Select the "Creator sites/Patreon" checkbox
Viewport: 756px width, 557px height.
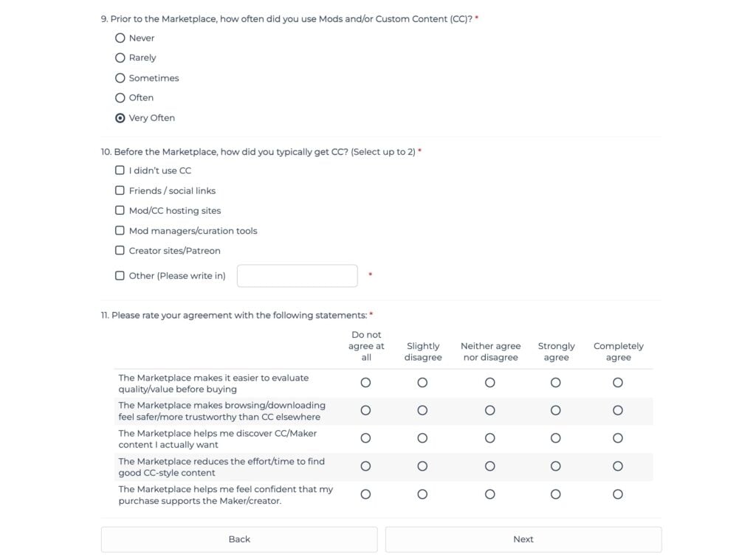[x=120, y=250]
